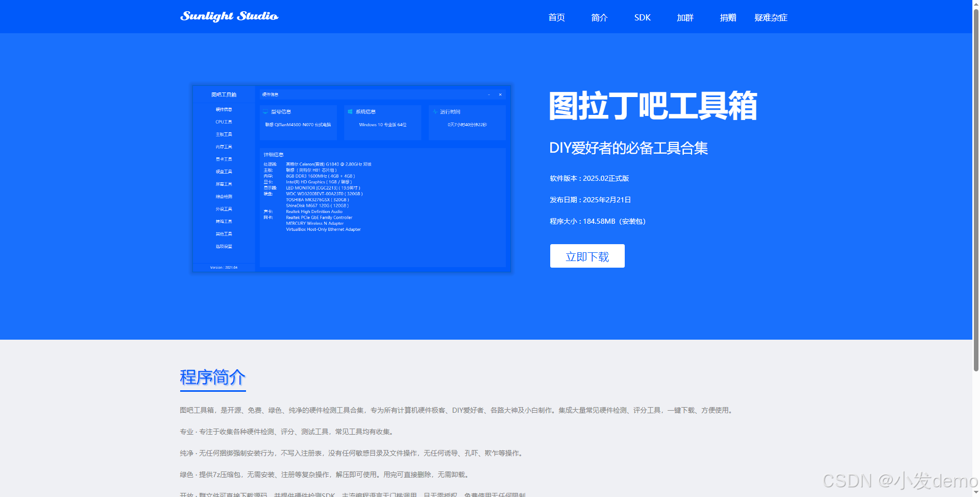The width and height of the screenshot is (980, 497).
Task: Click the 软件版本：2025.02正式版 line
Action: (589, 178)
